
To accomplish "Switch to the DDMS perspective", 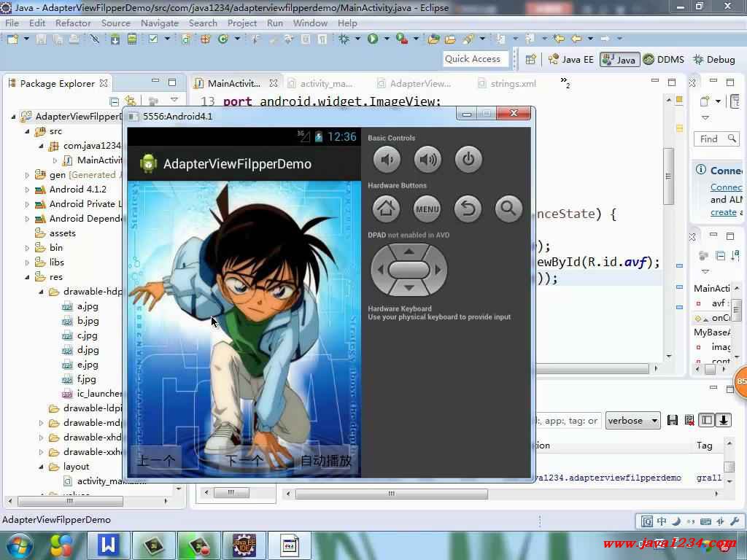I will tap(664, 60).
